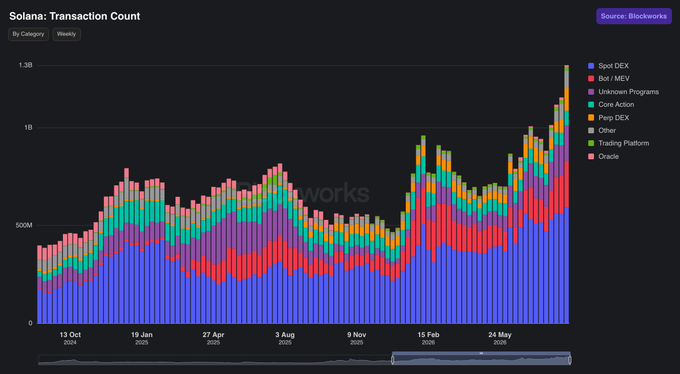
Task: Toggle Spot DEX series color box
Action: (591, 66)
